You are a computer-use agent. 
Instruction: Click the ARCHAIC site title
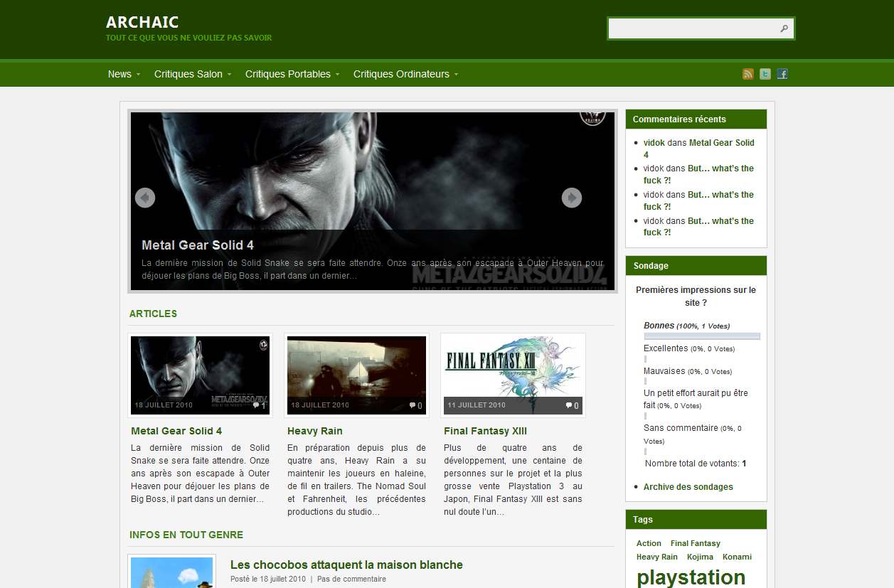[x=142, y=22]
